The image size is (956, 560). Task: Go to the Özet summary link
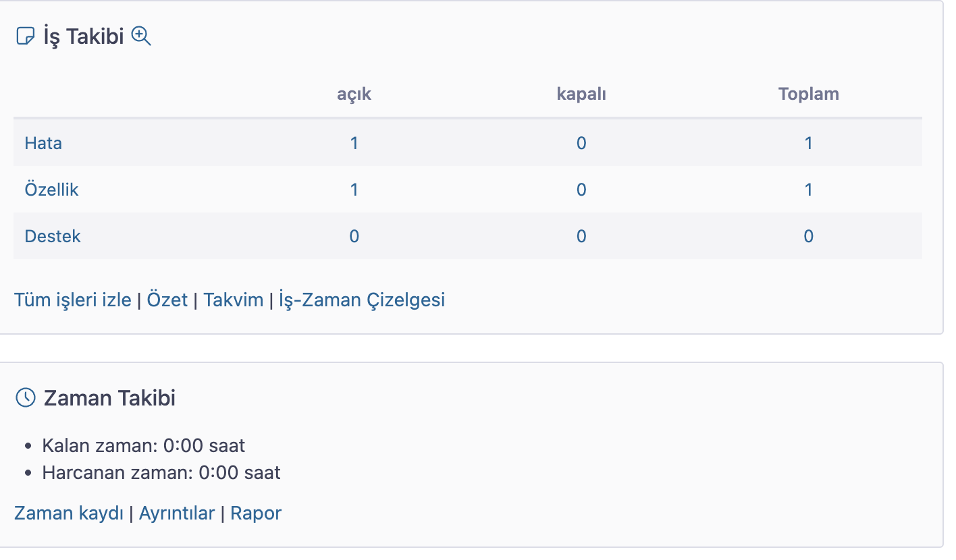click(x=167, y=300)
